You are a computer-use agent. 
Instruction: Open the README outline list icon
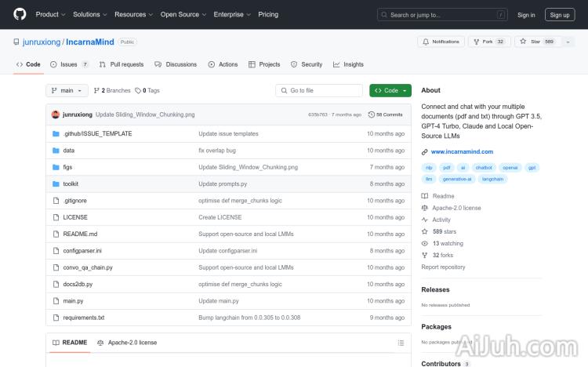(401, 343)
